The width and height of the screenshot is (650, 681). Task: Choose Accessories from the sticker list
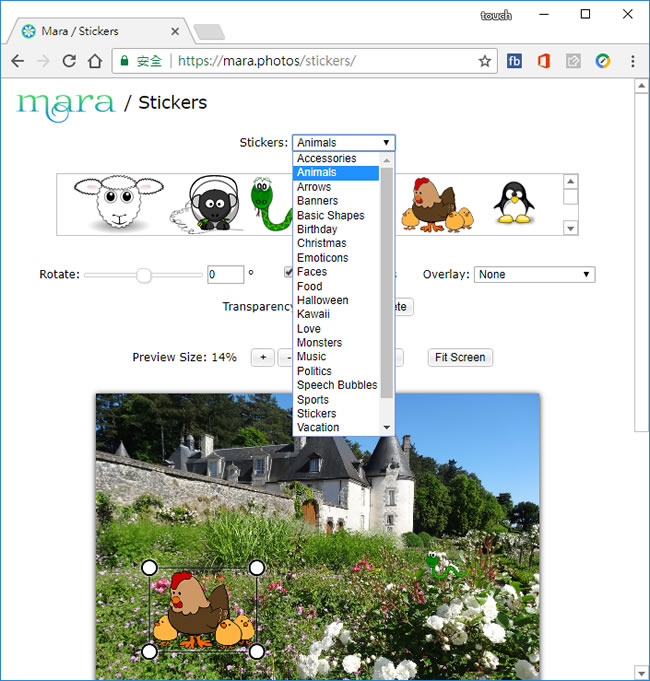tap(337, 159)
